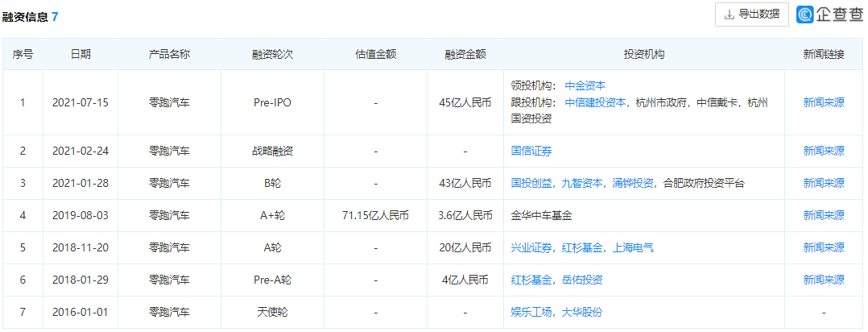This screenshot has height=332, width=868.
Task: Click amount cell 4亿人民币
Action: click(x=465, y=280)
